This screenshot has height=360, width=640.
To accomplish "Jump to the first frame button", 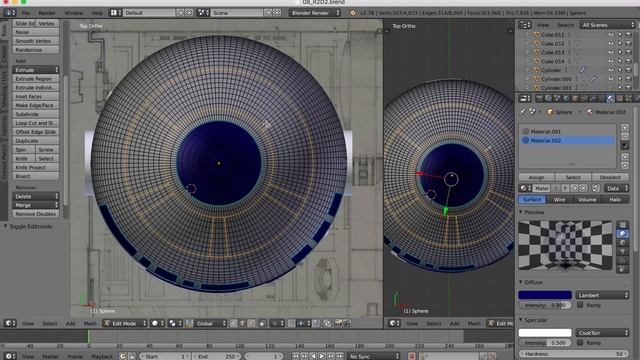I will pyautogui.click(x=296, y=356).
